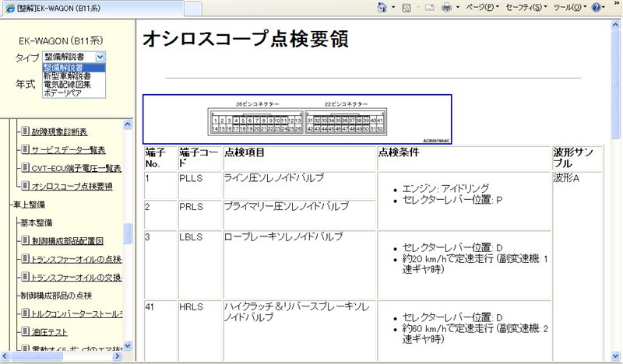Open the 故障現象診断表 link

click(59, 131)
